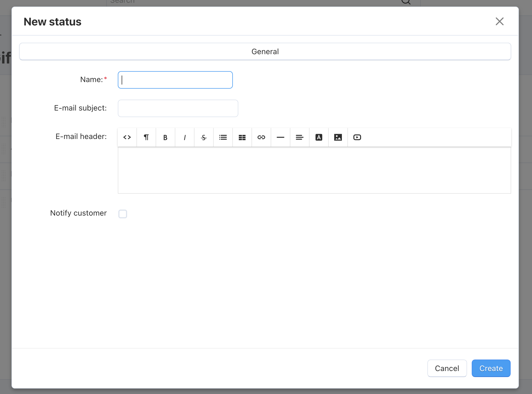Image resolution: width=532 pixels, height=394 pixels.
Task: Click the Create button
Action: coord(491,368)
